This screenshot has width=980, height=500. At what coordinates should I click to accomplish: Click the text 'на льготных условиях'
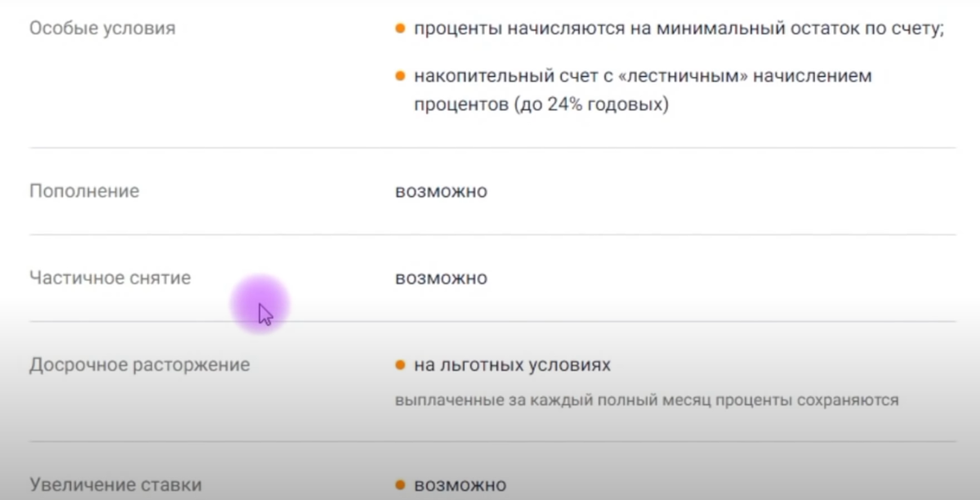512,364
